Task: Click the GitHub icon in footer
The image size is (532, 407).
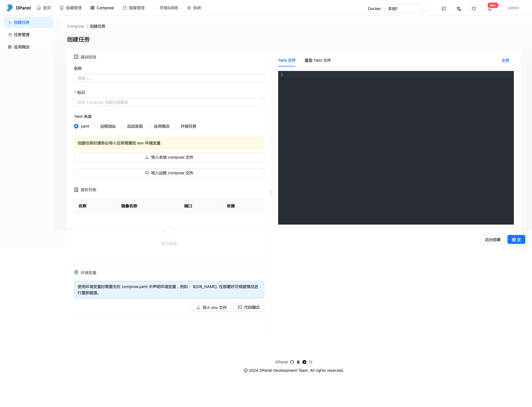Action: [x=292, y=362]
